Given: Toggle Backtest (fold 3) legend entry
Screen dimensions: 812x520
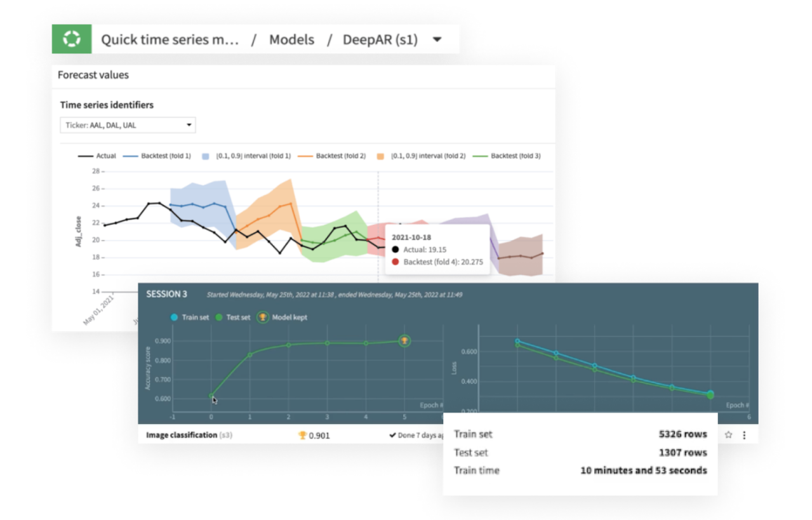Looking at the screenshot, I should point(507,156).
